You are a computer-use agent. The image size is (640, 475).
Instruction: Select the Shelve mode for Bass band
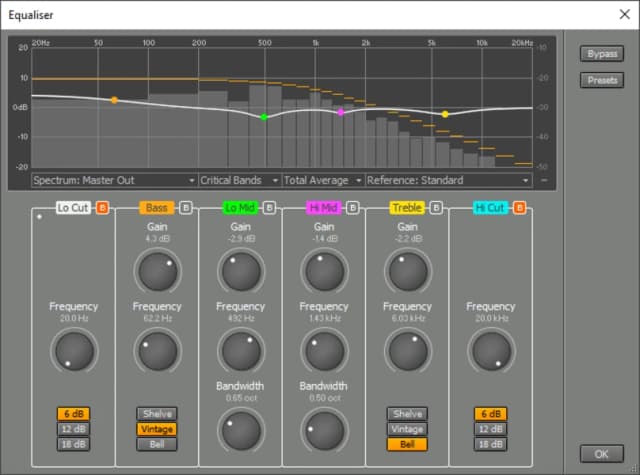click(x=157, y=414)
